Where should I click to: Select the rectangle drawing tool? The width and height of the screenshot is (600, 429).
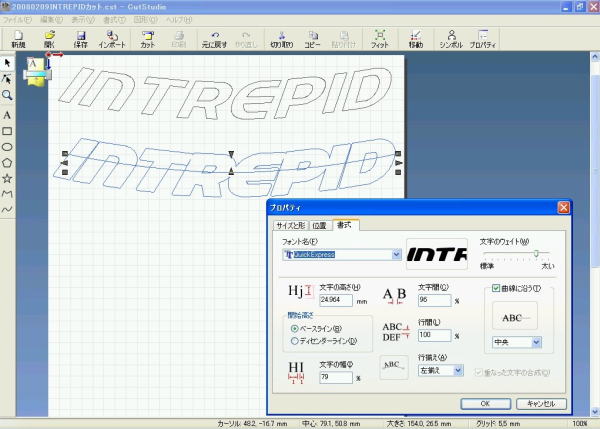tap(7, 131)
